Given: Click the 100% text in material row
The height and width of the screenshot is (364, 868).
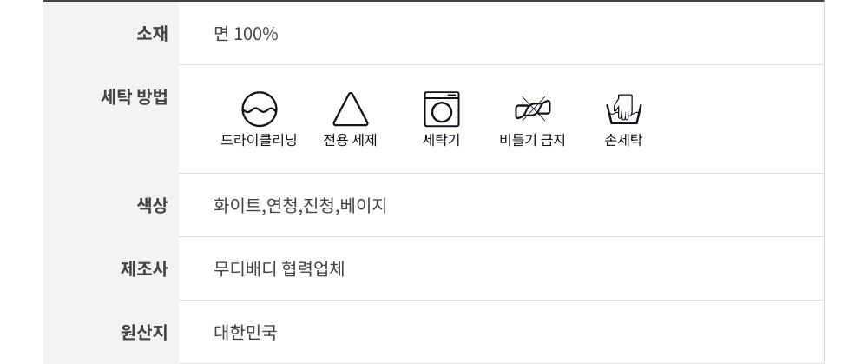Looking at the screenshot, I should tap(256, 34).
